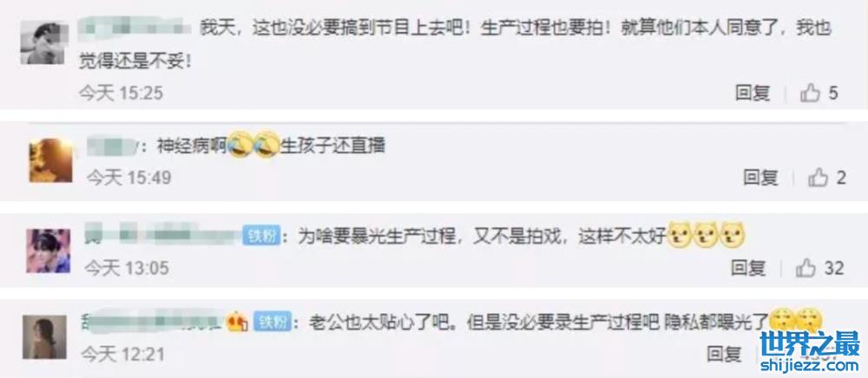Open the third commenter's avatar
Image resolution: width=868 pixels, height=378 pixels.
point(48,251)
